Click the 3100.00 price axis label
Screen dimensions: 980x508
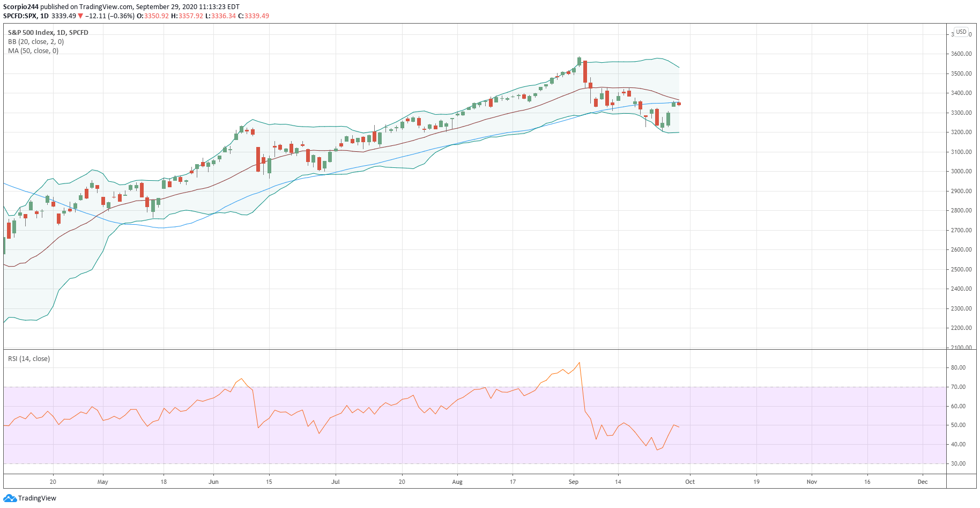961,152
